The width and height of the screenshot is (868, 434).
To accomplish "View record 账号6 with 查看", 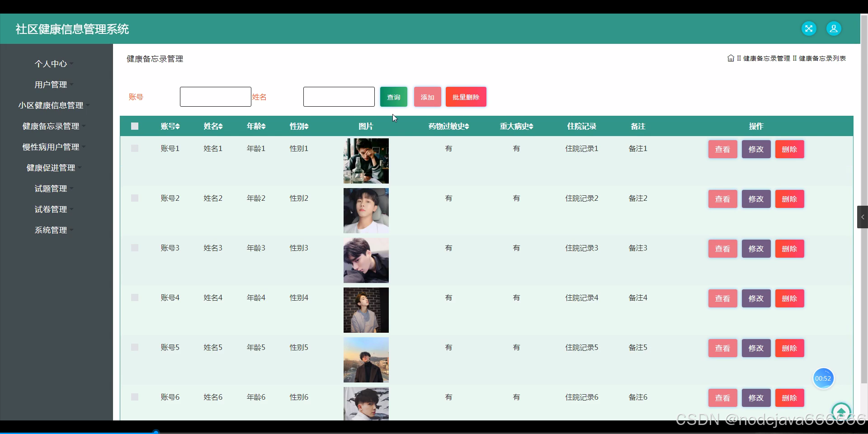I will (723, 398).
